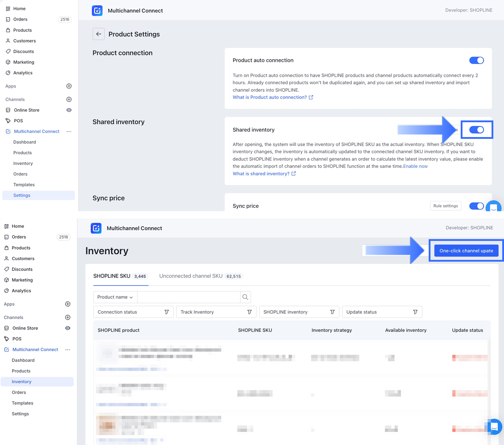Click the POS icon in the Inventory page sidebar

[x=7, y=339]
